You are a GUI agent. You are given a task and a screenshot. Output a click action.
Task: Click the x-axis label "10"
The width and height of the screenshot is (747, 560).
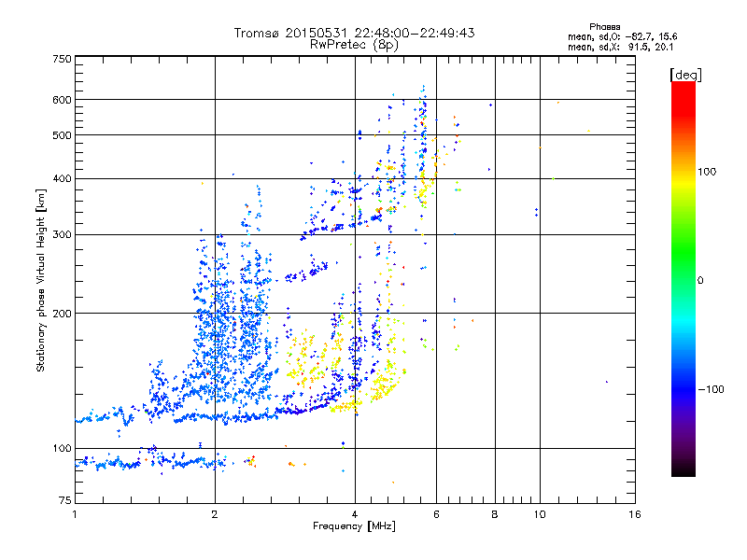(x=540, y=514)
